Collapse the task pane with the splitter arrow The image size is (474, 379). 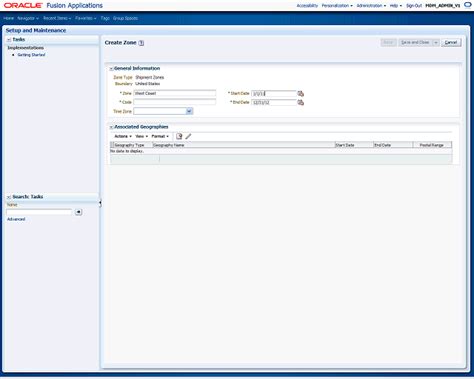click(x=100, y=203)
